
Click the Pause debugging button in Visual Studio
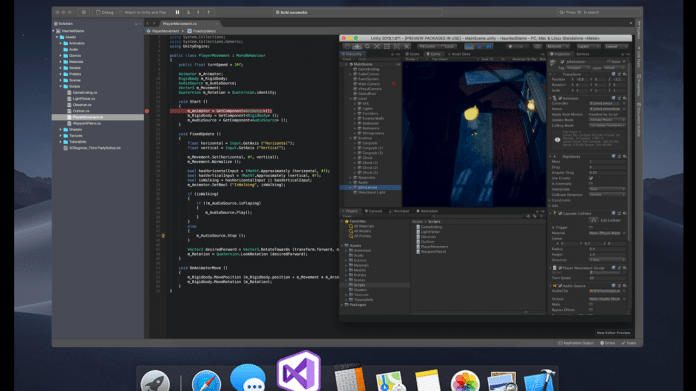pos(177,12)
